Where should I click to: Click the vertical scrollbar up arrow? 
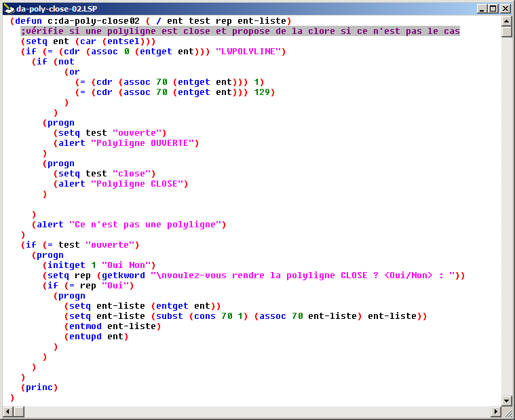click(507, 21)
